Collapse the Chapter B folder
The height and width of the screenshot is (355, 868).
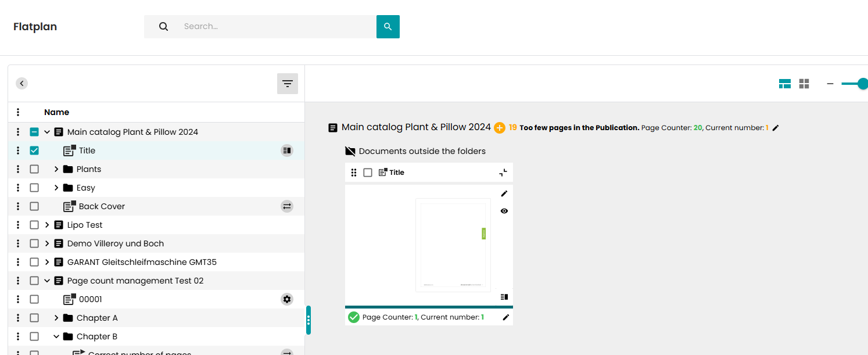pyautogui.click(x=56, y=336)
